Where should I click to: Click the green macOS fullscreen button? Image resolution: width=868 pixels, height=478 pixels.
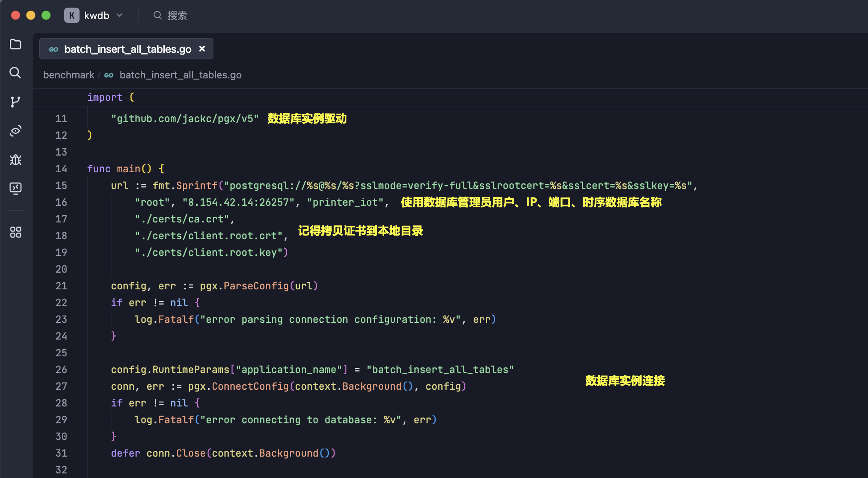pyautogui.click(x=46, y=15)
